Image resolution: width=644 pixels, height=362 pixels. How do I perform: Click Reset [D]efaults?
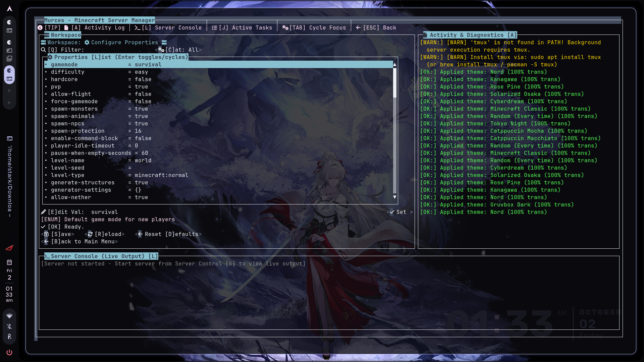[168, 234]
